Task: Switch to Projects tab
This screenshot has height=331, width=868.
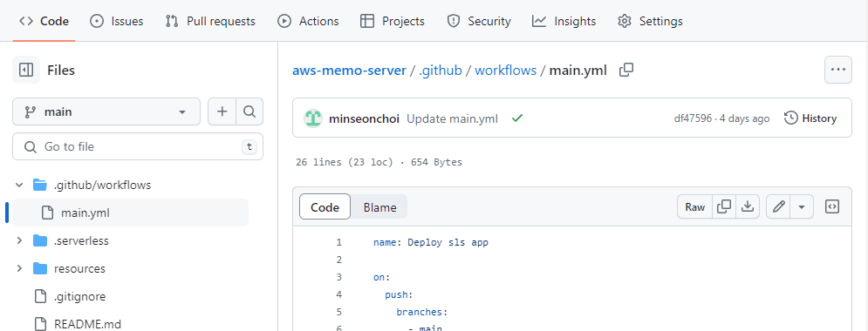Action: 393,21
